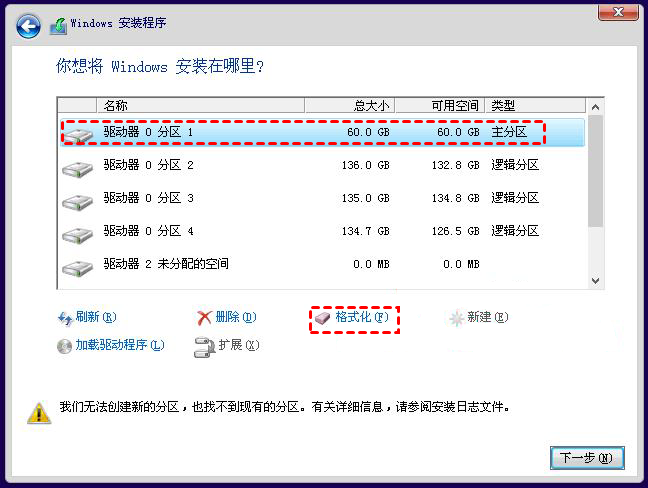Click 逻辑分区 type for 分区 2
Image resolution: width=648 pixels, height=488 pixels.
[515, 165]
